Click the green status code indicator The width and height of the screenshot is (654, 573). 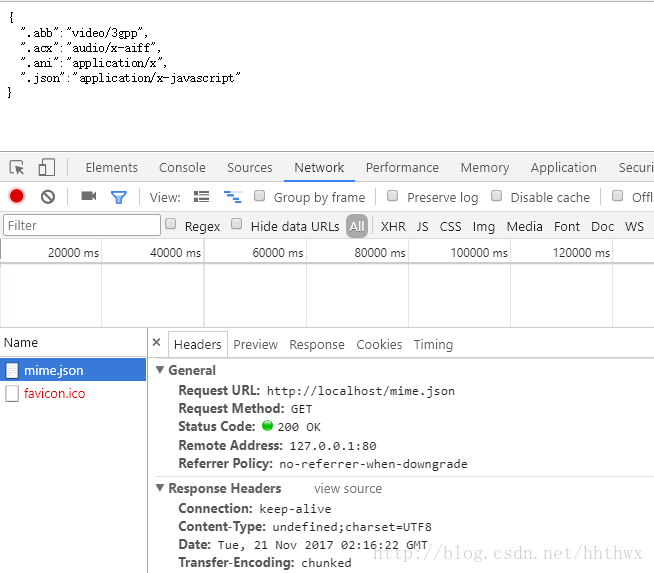(267, 426)
